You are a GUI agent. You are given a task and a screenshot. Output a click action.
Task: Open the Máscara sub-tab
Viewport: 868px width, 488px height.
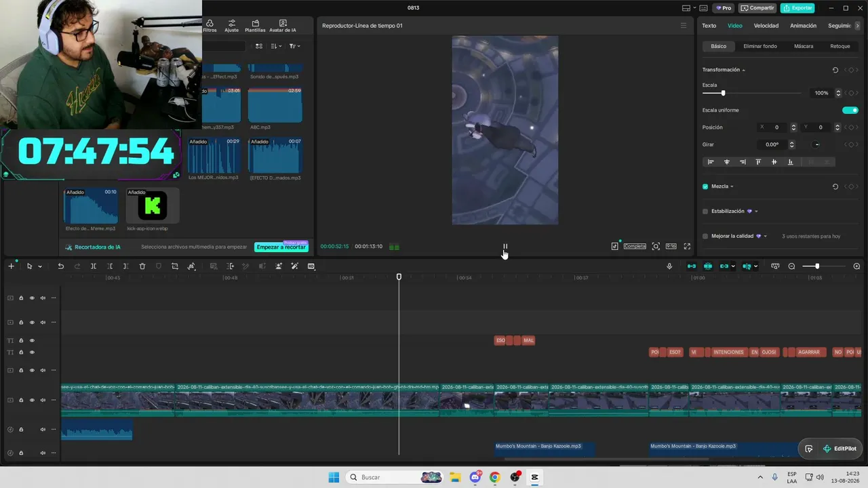click(x=804, y=46)
